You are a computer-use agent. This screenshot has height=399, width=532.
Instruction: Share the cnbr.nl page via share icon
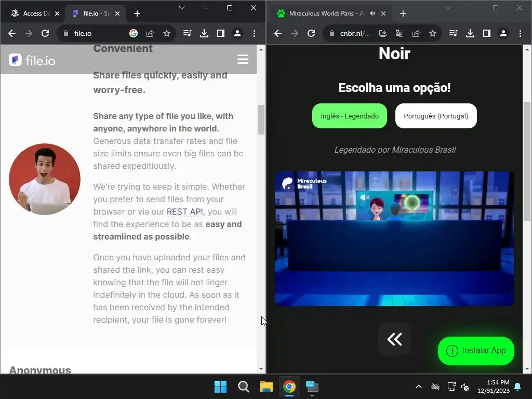pyautogui.click(x=416, y=33)
